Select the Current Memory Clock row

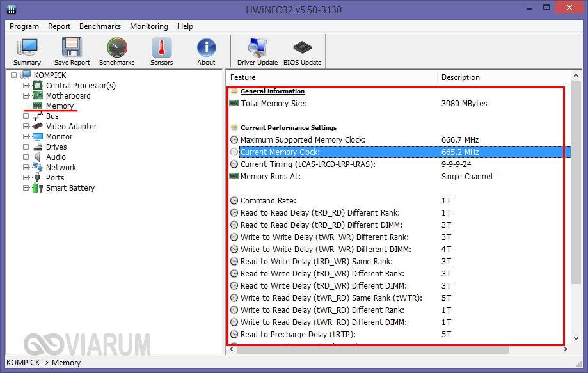click(280, 152)
